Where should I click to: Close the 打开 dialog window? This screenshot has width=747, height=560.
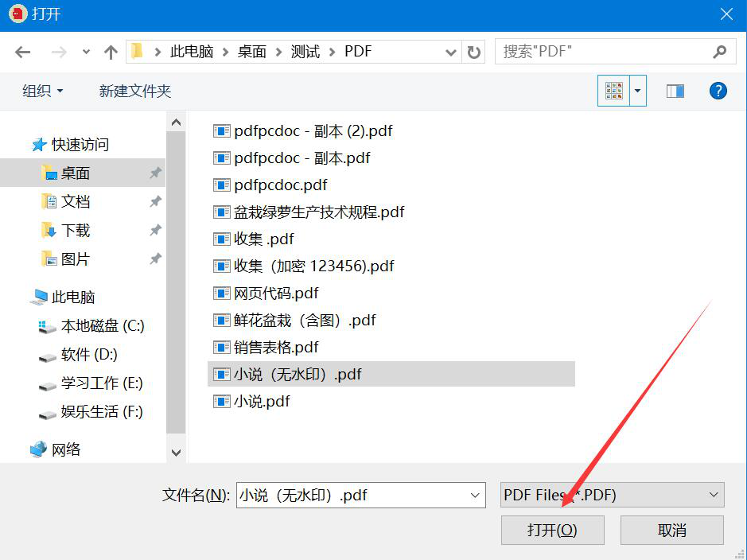[726, 14]
